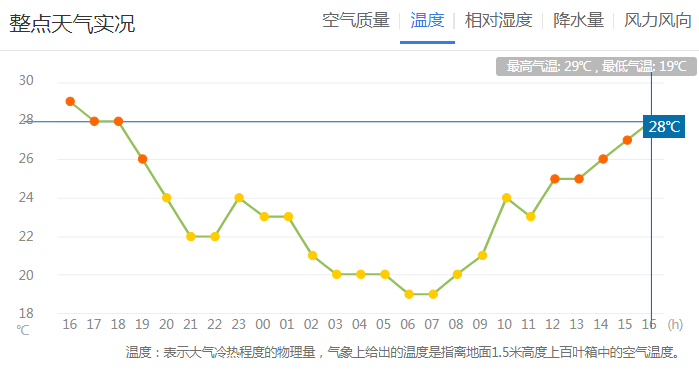
Task: Click the data point at hour 00
Action: point(264,217)
